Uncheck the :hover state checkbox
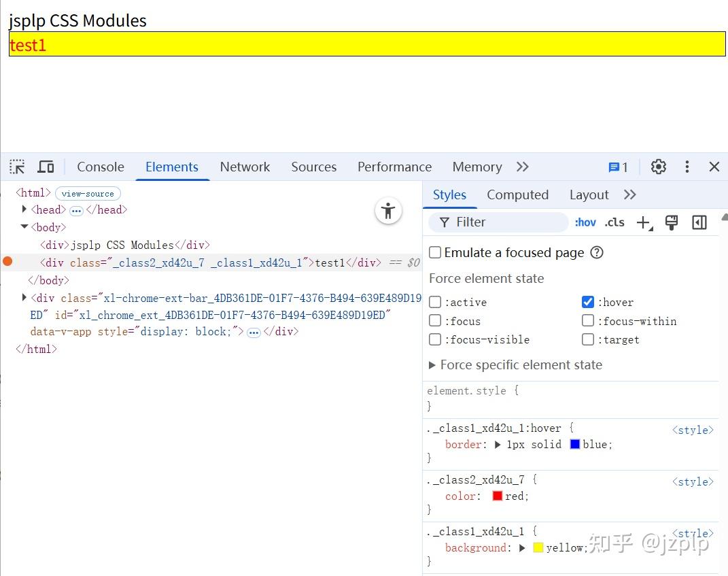Viewport: 728px width, 576px height. click(x=588, y=302)
